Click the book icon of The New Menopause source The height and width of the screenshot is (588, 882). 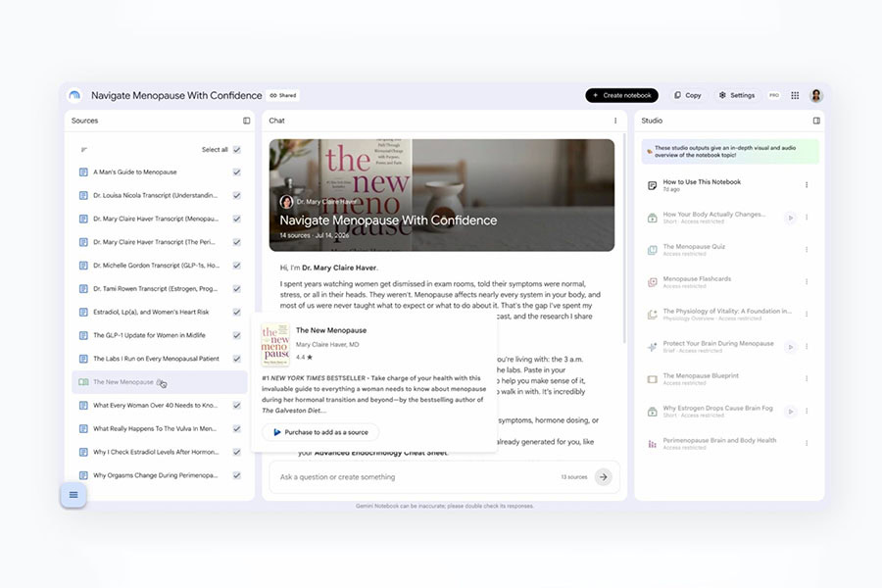pyautogui.click(x=83, y=382)
